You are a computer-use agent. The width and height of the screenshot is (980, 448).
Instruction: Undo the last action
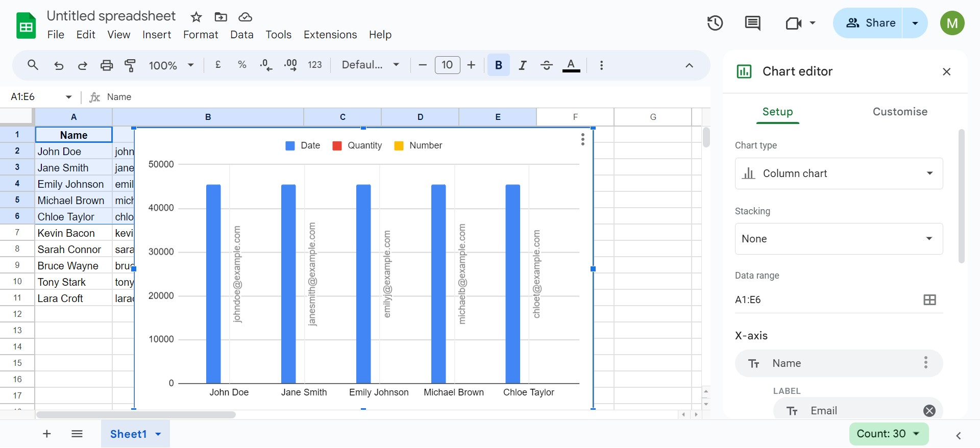[x=59, y=65]
